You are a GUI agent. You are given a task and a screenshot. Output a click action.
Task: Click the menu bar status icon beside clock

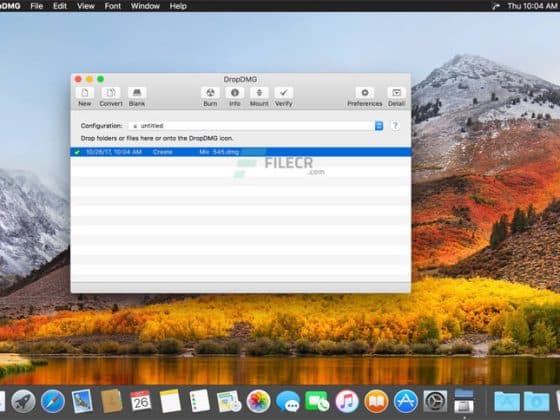click(x=496, y=6)
